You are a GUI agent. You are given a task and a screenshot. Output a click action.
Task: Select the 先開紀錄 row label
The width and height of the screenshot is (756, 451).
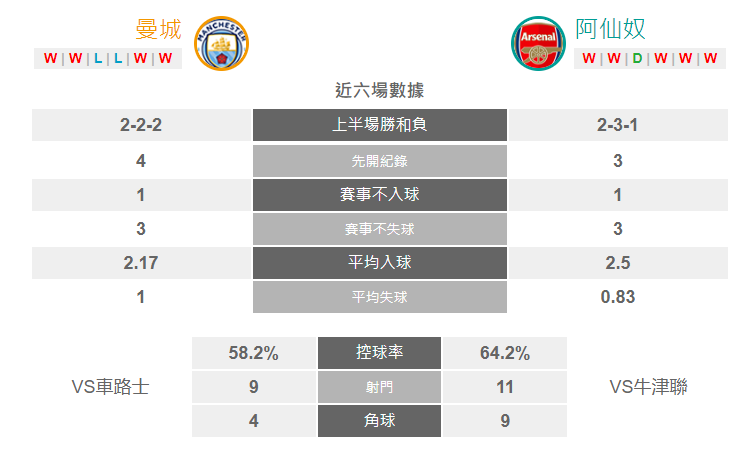click(x=380, y=161)
